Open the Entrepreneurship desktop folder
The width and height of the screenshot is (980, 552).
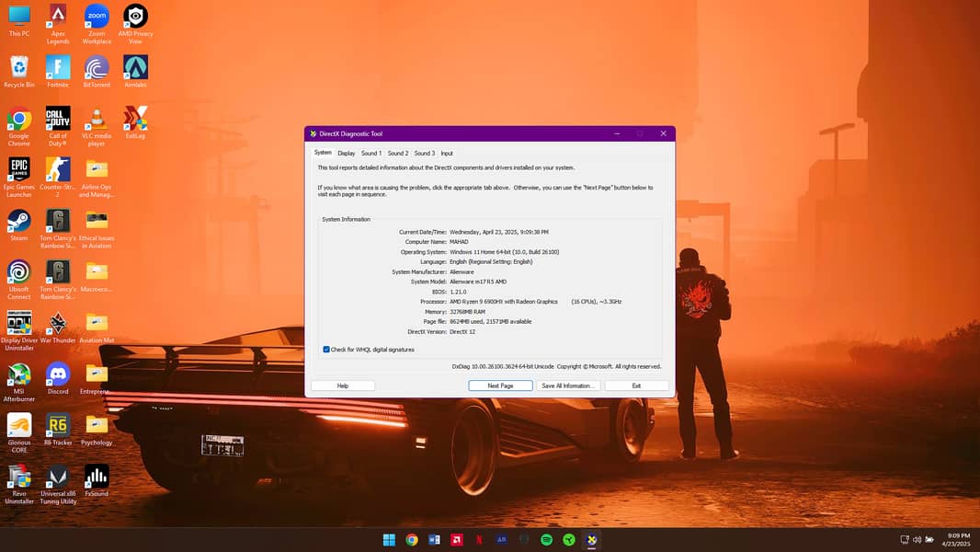point(97,378)
